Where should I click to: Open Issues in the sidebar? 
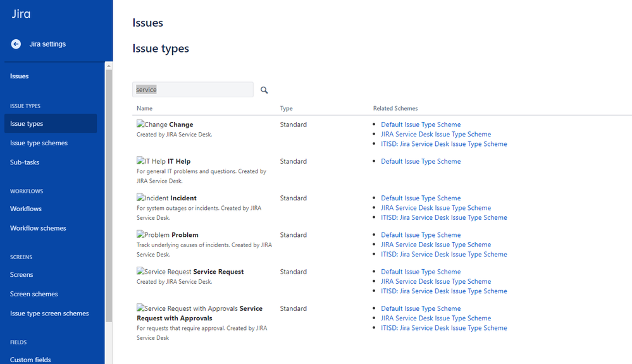(x=20, y=76)
